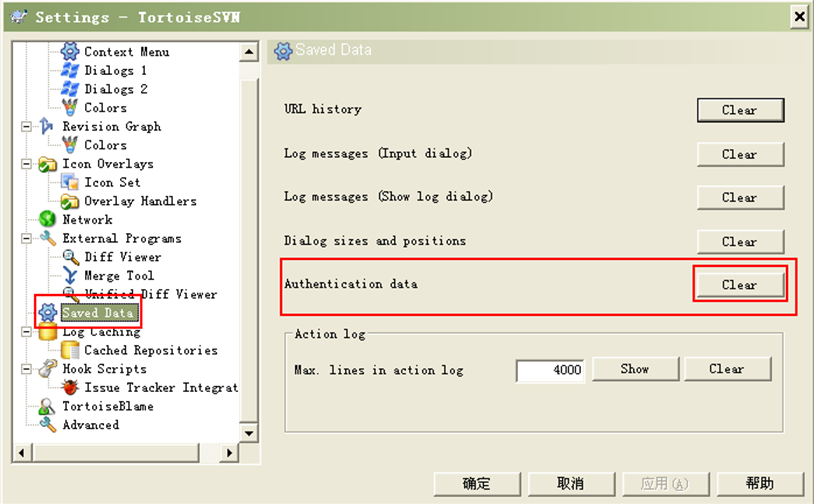Click the Issue Tracker bug icon

point(70,387)
